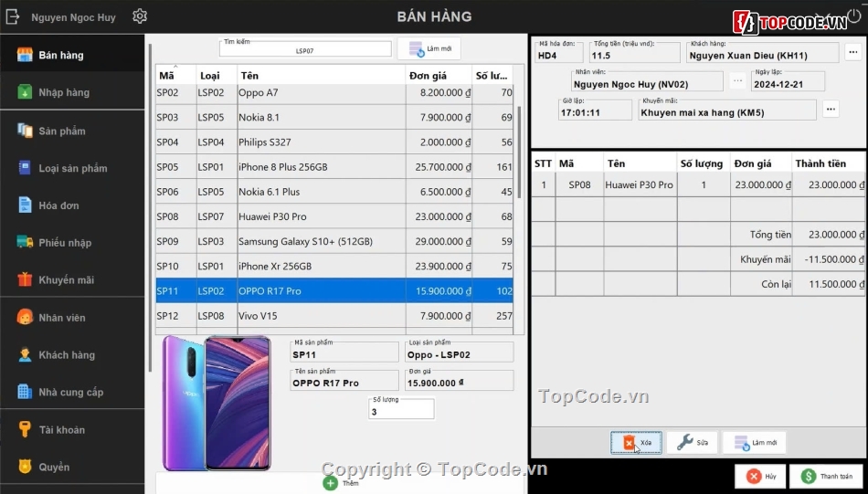
Task: Open the Bán hàng sidebar menu
Action: (x=72, y=55)
